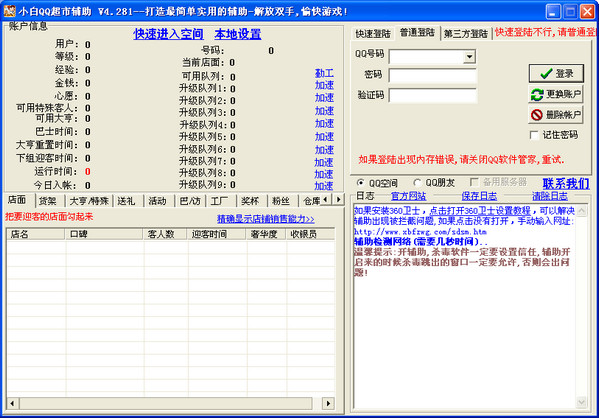Image resolution: width=599 pixels, height=418 pixels.
Task: Click 加速 link for 升级队列4
Action: [324, 124]
